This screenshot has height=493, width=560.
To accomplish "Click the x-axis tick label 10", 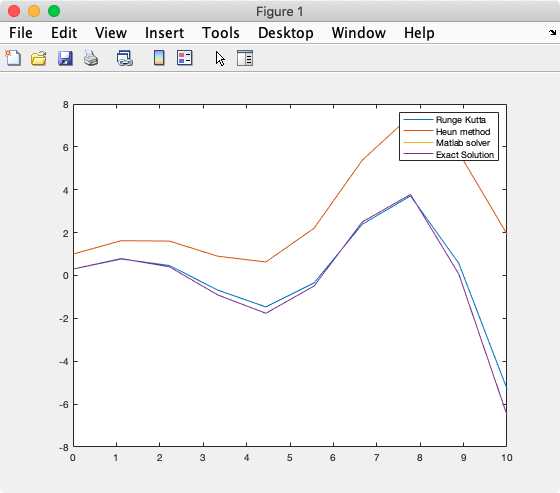I will tap(507, 458).
